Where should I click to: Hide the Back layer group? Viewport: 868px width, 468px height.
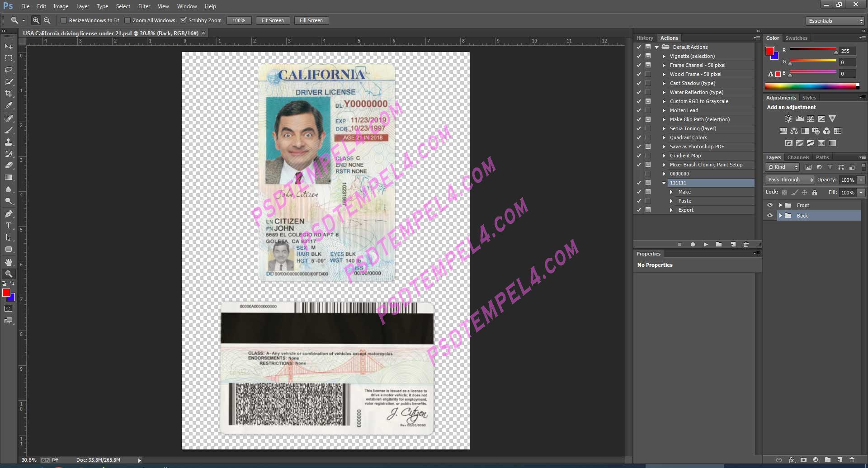click(770, 216)
